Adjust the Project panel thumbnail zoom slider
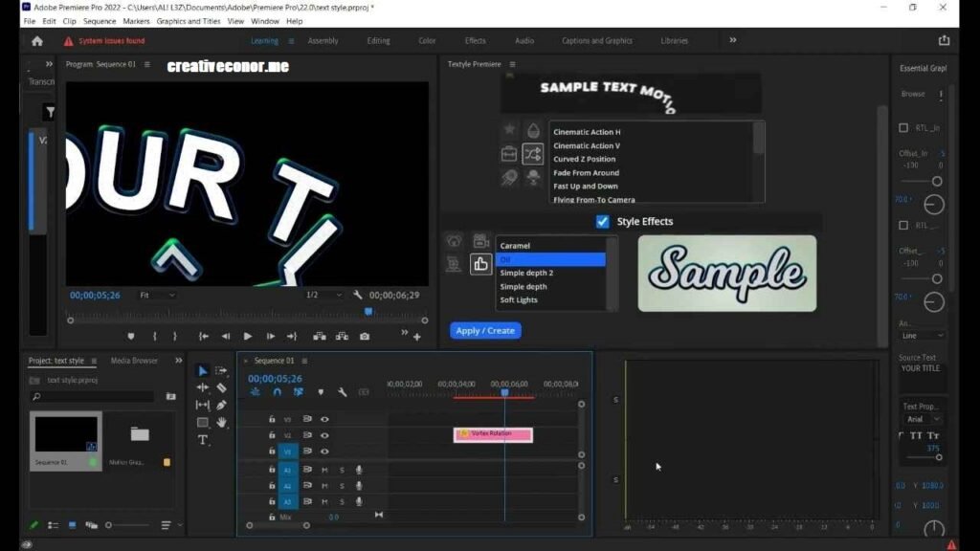 [x=109, y=525]
